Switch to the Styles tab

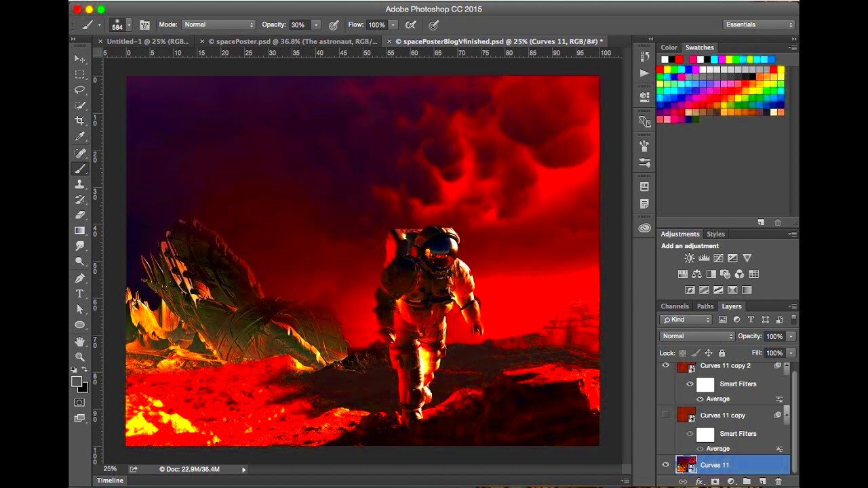tap(715, 234)
